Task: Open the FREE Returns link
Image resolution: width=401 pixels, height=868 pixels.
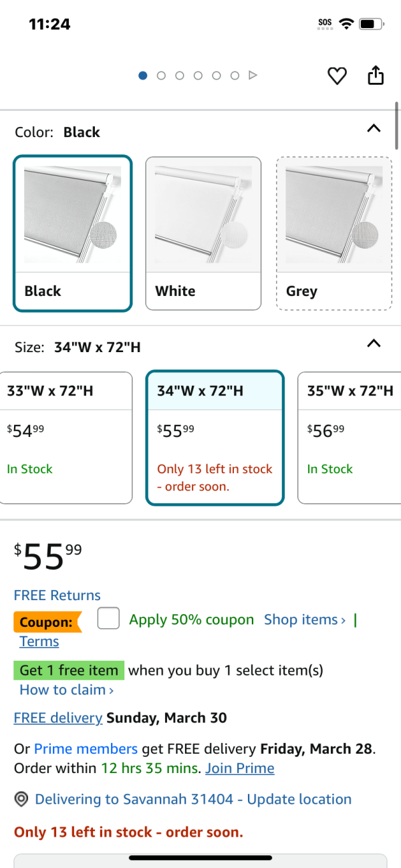Action: tap(57, 595)
